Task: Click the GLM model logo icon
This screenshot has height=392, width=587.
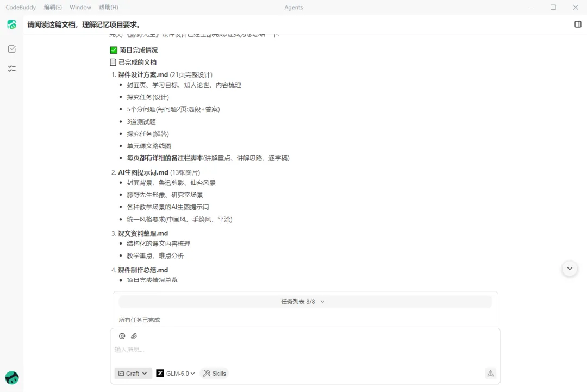Action: [160, 374]
